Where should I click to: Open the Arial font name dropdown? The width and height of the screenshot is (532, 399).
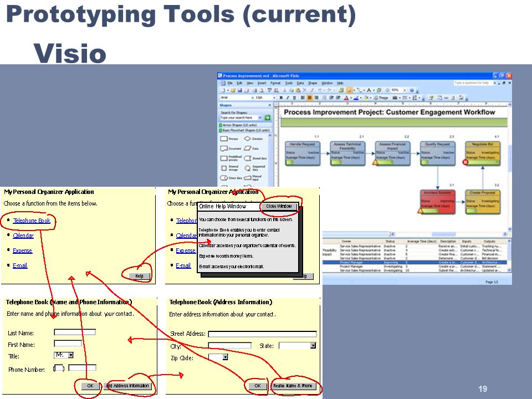click(x=253, y=98)
